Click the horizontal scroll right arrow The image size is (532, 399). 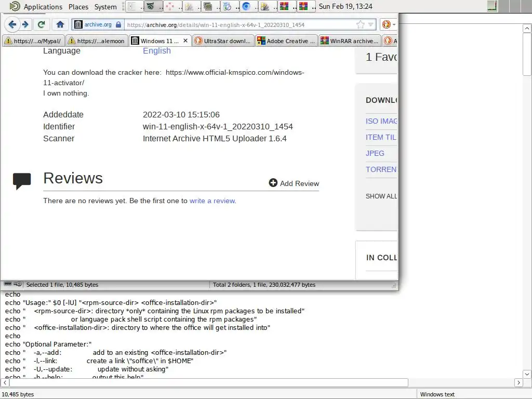(518, 382)
